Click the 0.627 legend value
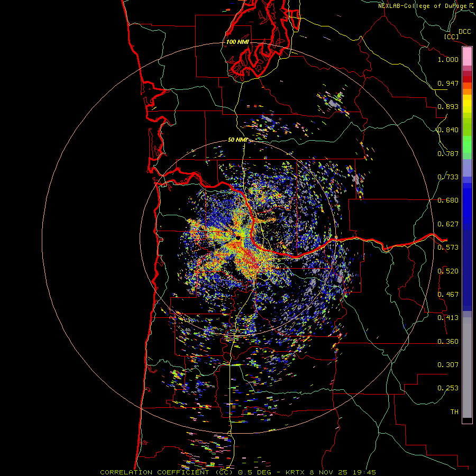The width and height of the screenshot is (476, 476). [448, 224]
